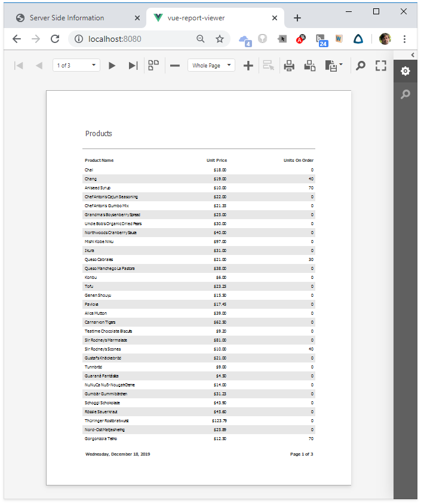Open the extension with badge 24
The width and height of the screenshot is (421, 504).
(x=322, y=40)
